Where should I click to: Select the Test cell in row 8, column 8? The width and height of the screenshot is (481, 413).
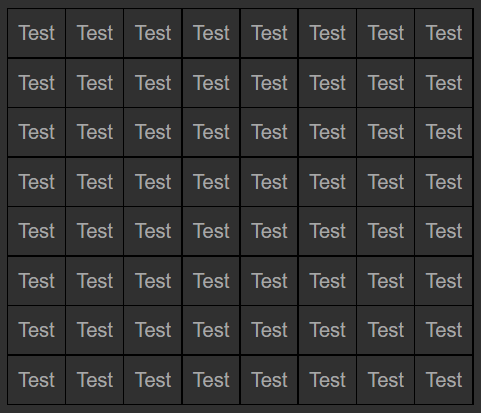[444, 380]
